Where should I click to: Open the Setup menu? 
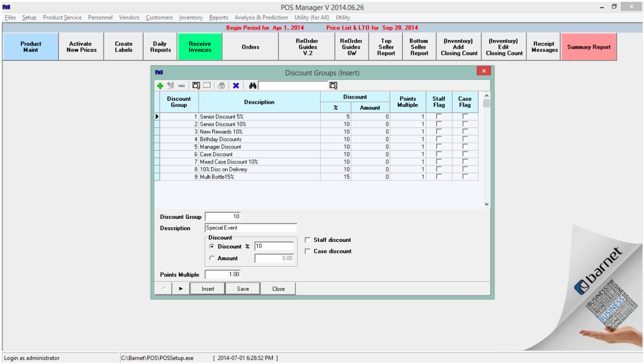point(29,17)
